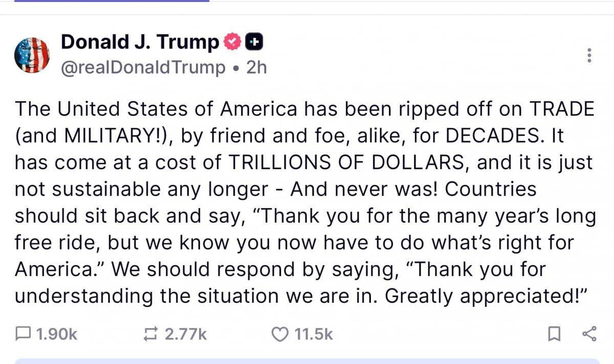The width and height of the screenshot is (614, 364).
Task: Click the Truth+ plus badge icon
Action: pos(255,42)
